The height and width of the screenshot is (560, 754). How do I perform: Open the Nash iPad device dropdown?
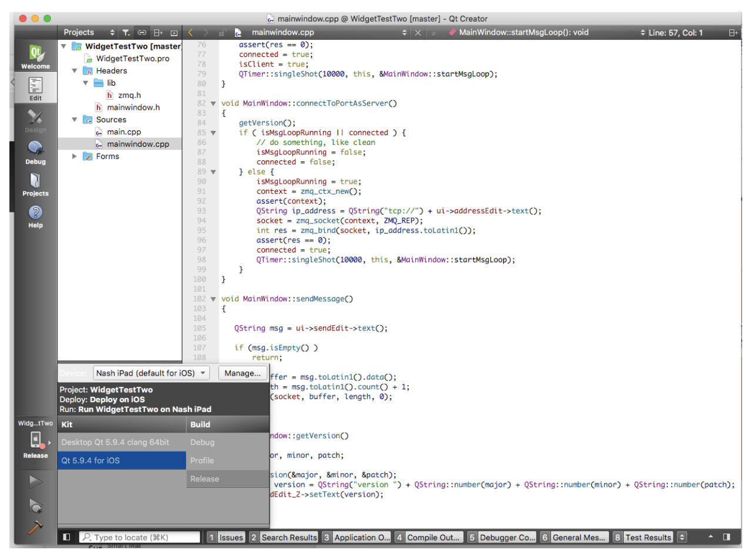click(151, 373)
